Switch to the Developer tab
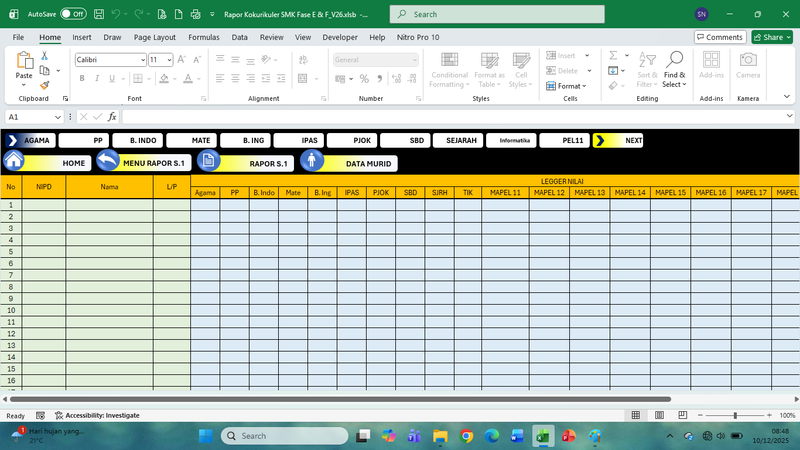This screenshot has width=800, height=450. [x=339, y=37]
